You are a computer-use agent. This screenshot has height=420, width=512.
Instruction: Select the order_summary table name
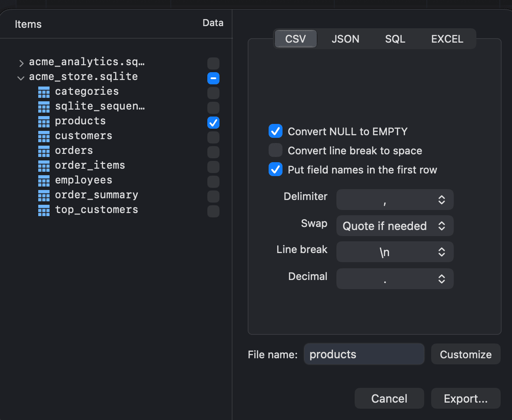[x=96, y=195]
